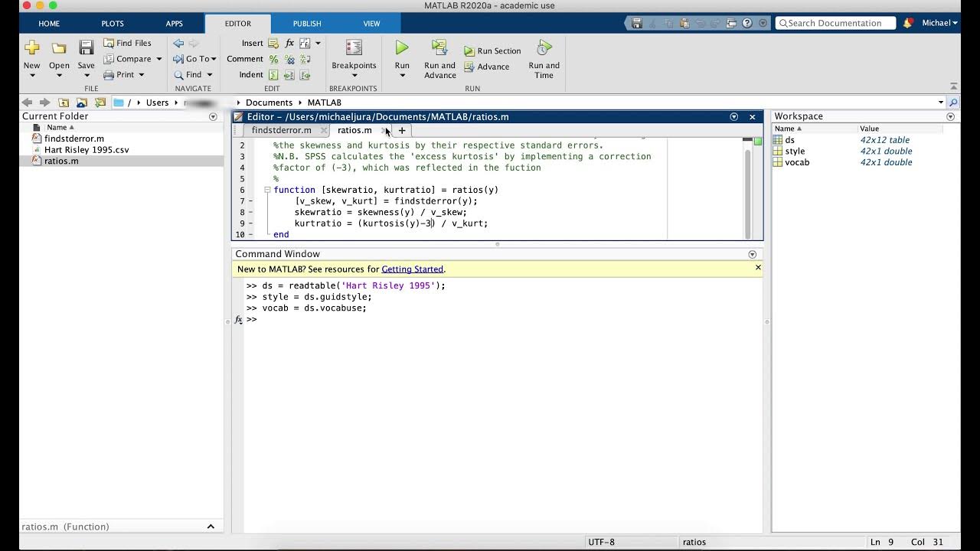
Task: Open the Run dropdown arrow
Action: tap(402, 76)
